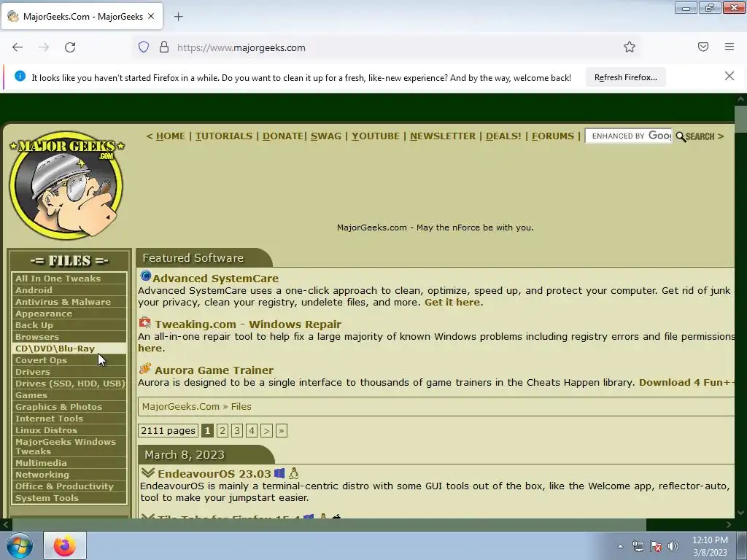Screen dimensions: 747x560
Task: Click the address bar URL
Action: click(x=241, y=47)
